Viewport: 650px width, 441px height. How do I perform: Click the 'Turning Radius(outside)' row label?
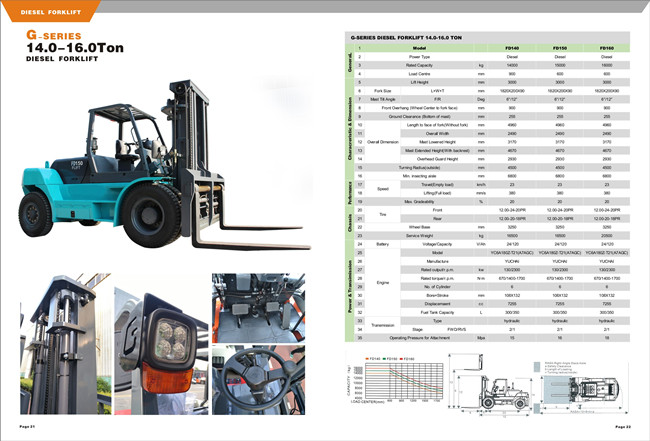(x=419, y=167)
